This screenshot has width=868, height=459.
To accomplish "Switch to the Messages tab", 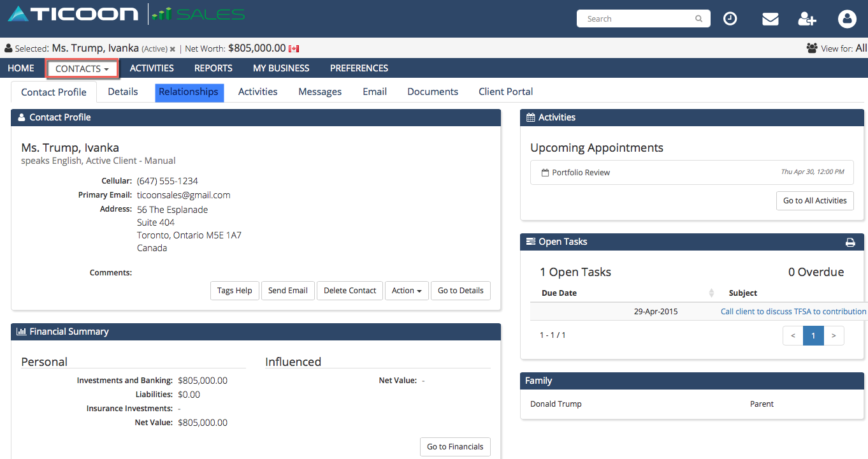I will coord(320,92).
